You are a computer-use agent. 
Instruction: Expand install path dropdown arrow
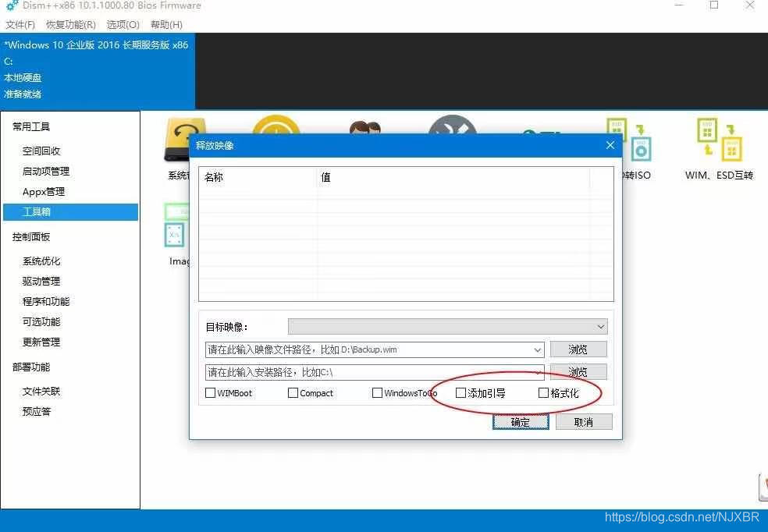537,372
